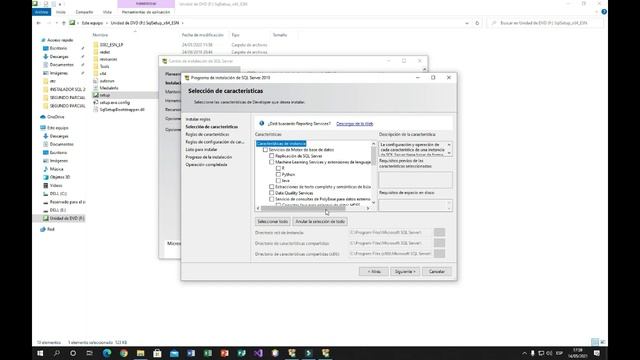
Task: Open the Descargar de la Web link
Action: tap(354, 124)
